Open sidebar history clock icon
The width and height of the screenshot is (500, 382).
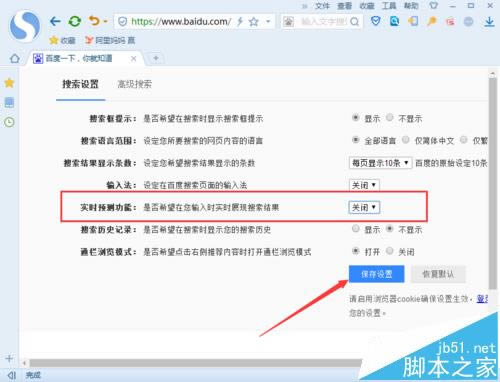tap(9, 122)
